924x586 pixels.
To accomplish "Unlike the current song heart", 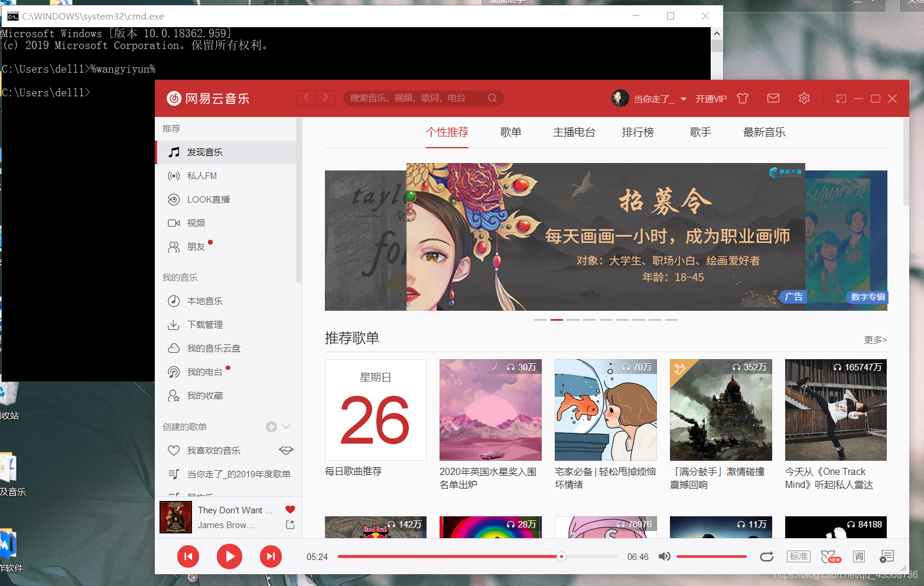I will 290,510.
